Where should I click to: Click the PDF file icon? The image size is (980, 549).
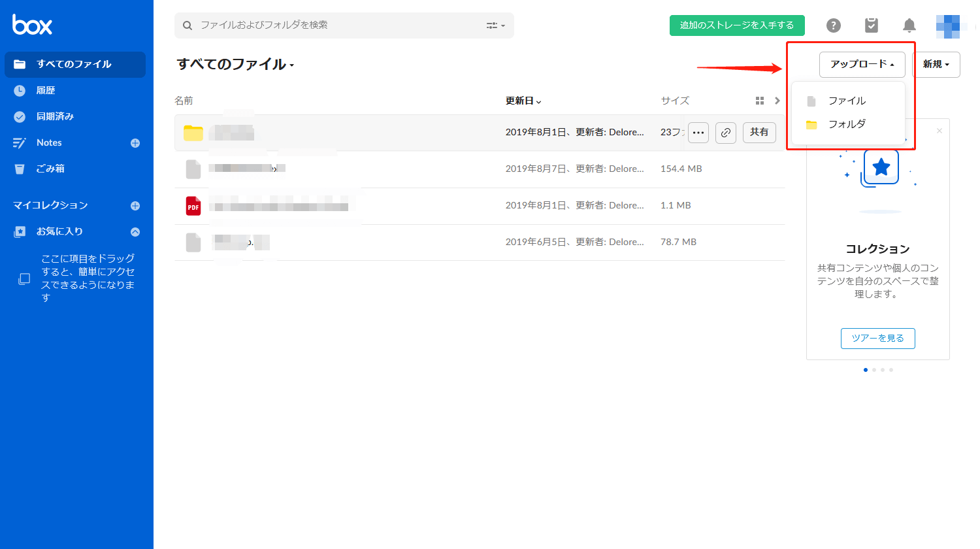193,206
